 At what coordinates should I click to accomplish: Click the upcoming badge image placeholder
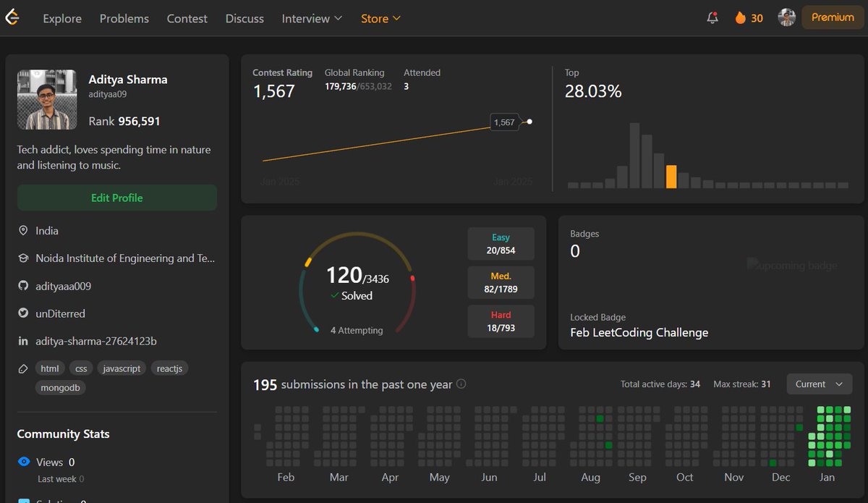[792, 266]
